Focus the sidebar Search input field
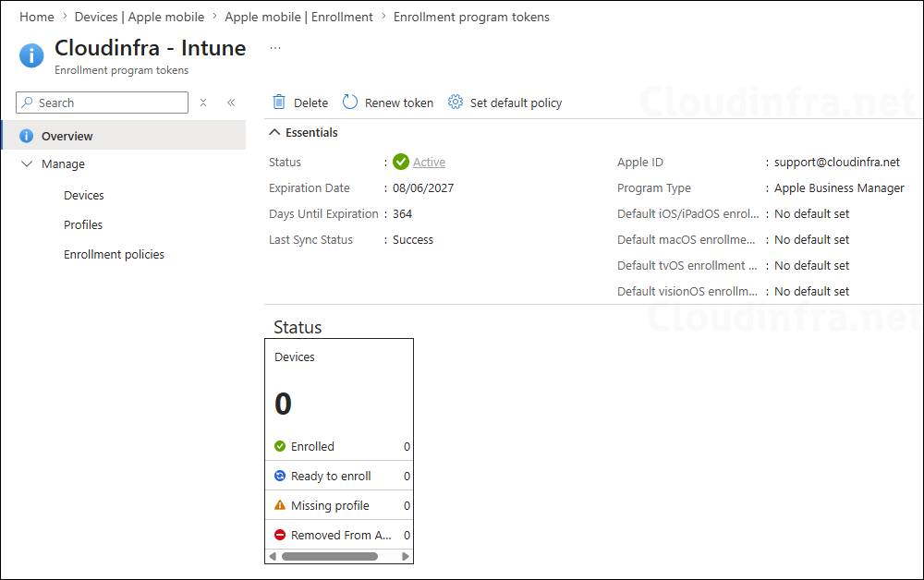This screenshot has width=924, height=580. coord(102,103)
